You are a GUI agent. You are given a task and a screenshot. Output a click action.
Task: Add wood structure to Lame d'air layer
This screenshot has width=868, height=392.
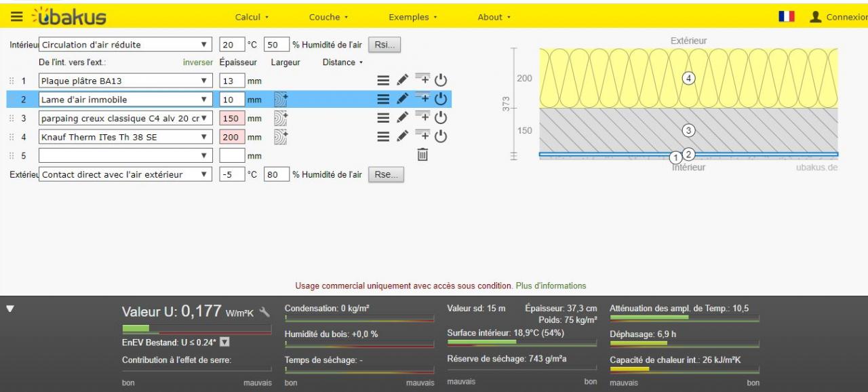point(281,100)
